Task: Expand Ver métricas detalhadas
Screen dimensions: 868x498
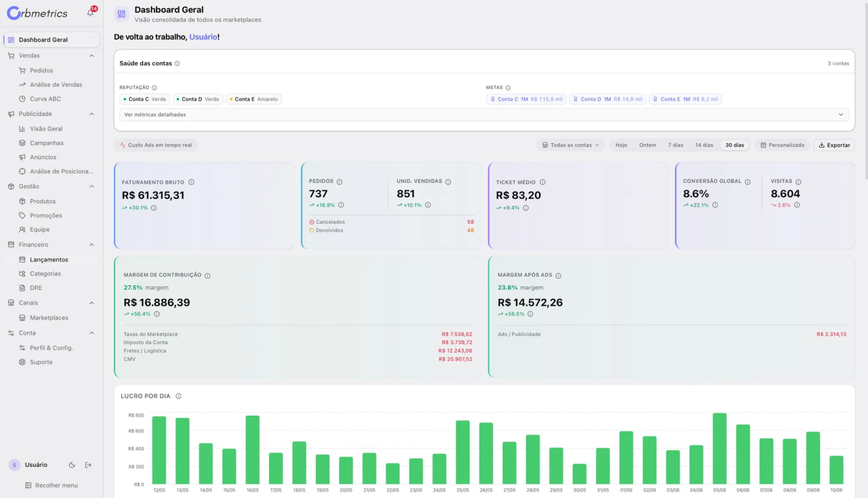Action: coord(484,115)
